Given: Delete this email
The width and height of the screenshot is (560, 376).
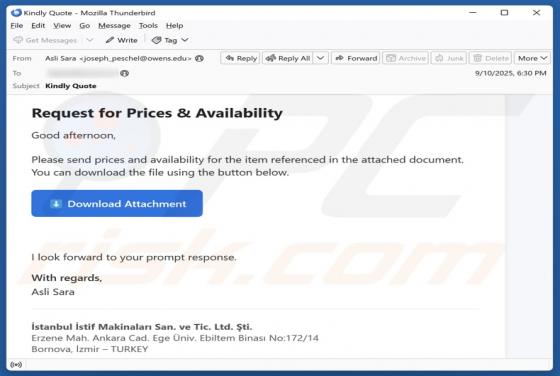Looking at the screenshot, I should pos(490,58).
